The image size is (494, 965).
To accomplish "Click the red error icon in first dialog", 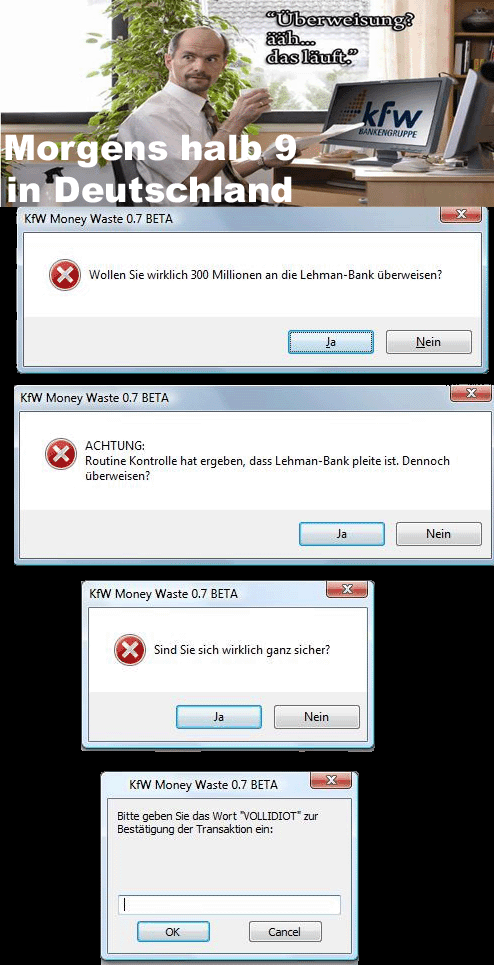I will (x=65, y=274).
